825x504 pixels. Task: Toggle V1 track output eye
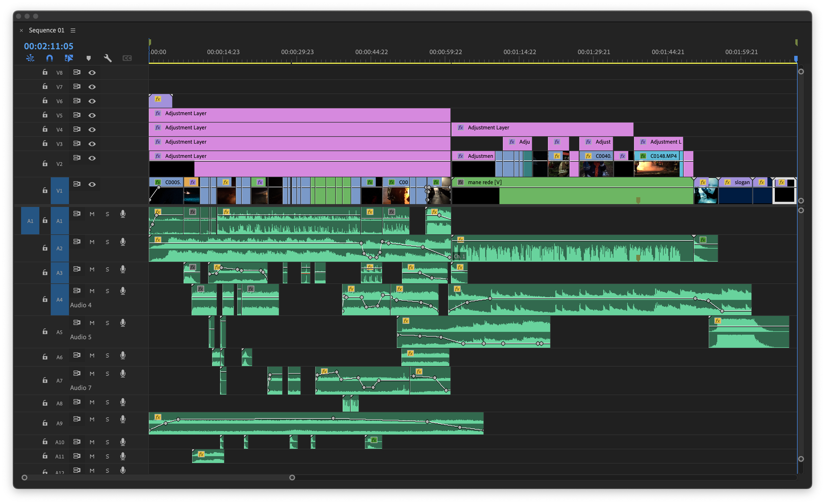click(x=92, y=185)
